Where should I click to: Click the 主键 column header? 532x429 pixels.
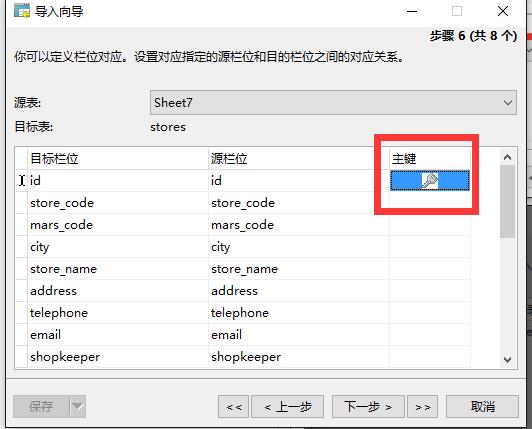coord(430,158)
